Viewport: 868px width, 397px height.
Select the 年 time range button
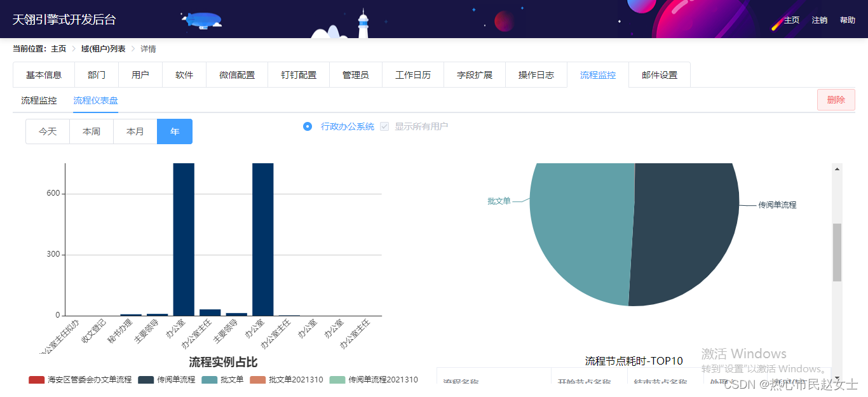175,131
